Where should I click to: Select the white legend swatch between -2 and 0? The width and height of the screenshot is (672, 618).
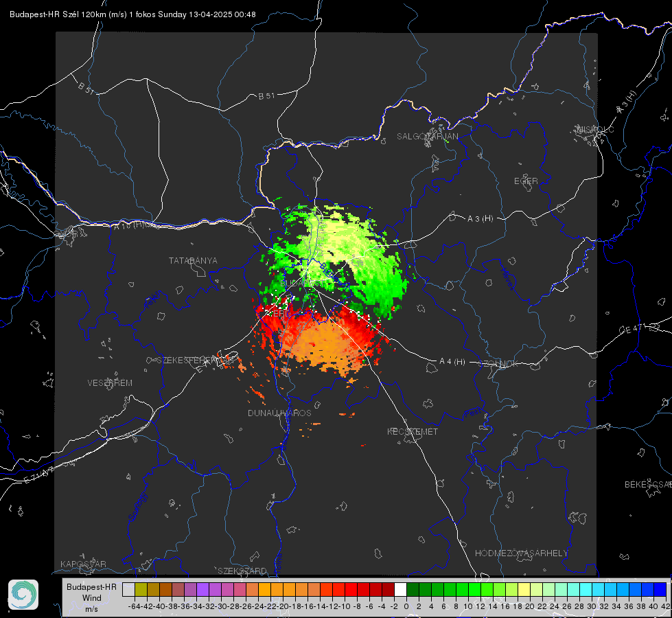pos(400,589)
